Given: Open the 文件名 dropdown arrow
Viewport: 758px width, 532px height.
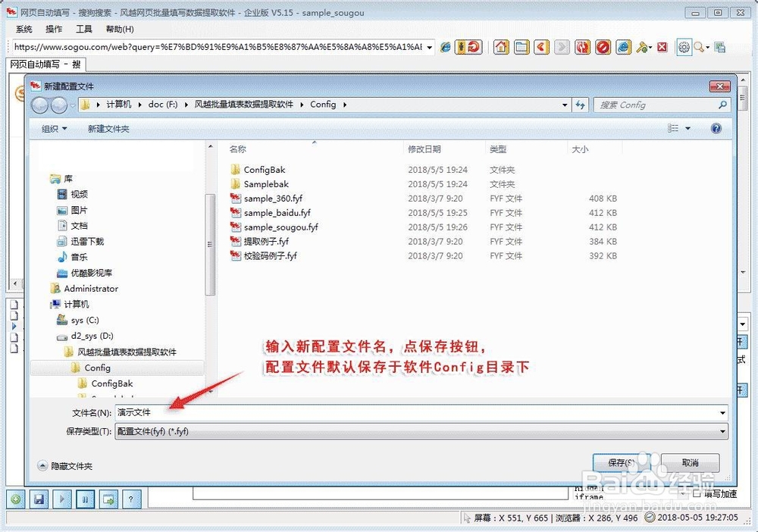Looking at the screenshot, I should coord(722,413).
